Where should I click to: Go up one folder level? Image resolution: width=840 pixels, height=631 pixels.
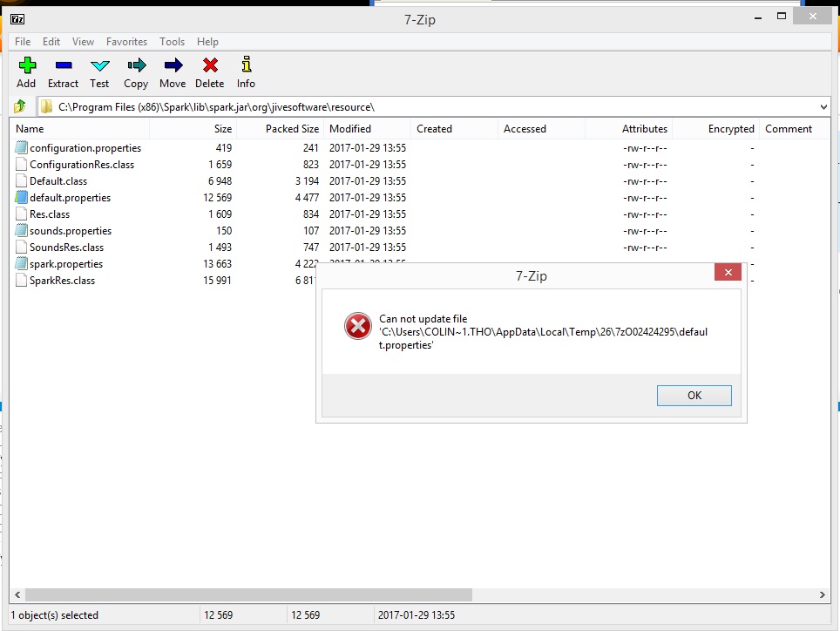click(x=19, y=107)
